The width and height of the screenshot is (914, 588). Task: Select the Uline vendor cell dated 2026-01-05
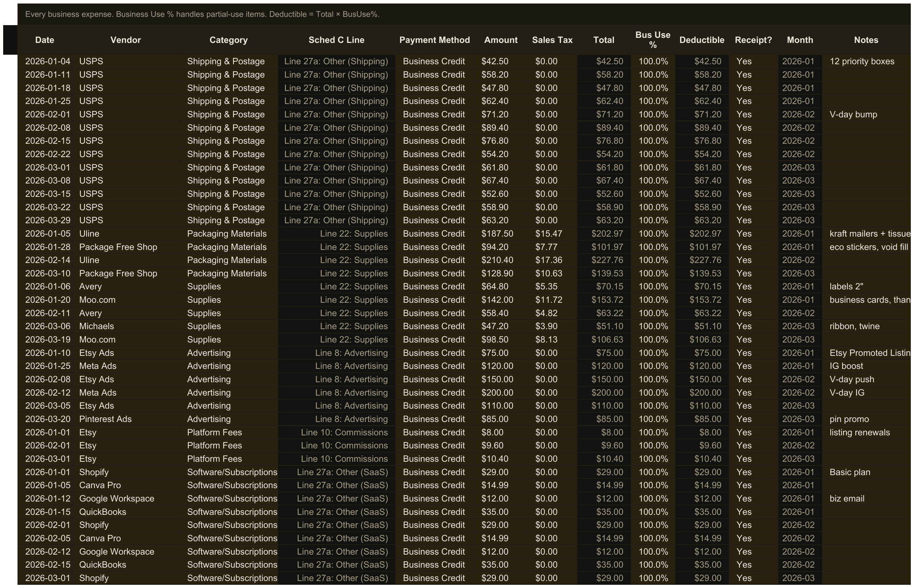tap(126, 234)
